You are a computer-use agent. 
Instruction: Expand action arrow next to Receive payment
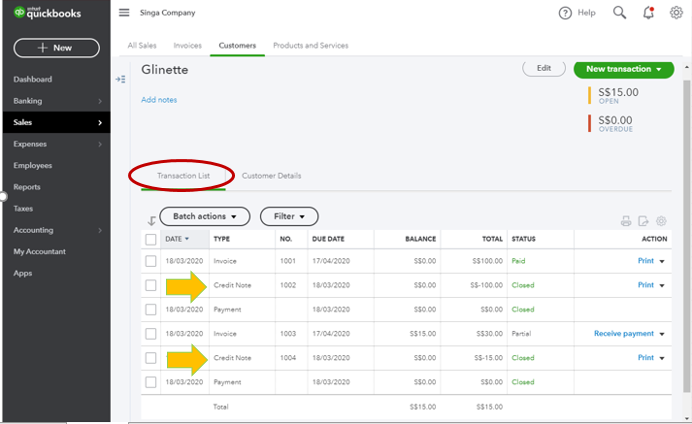[662, 334]
